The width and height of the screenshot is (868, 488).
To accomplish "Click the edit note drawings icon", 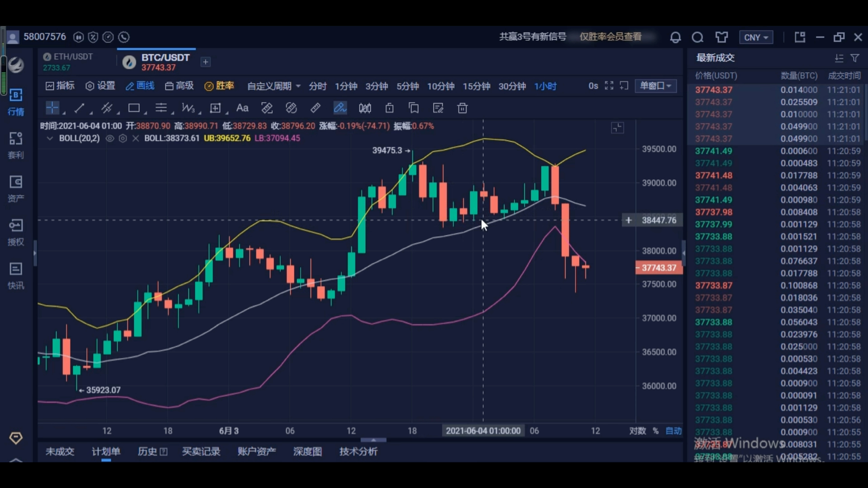I will 438,108.
